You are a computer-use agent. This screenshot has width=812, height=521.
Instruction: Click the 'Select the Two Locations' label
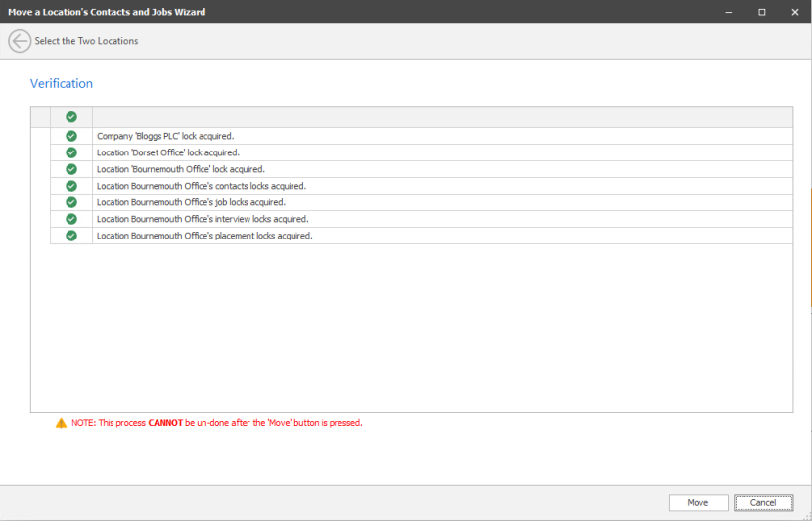coord(86,41)
